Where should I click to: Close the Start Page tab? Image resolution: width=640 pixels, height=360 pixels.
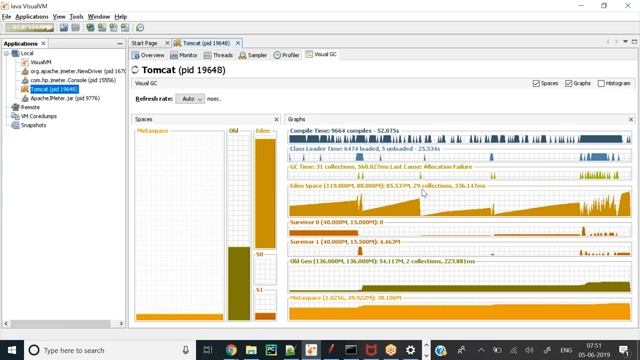pos(167,43)
